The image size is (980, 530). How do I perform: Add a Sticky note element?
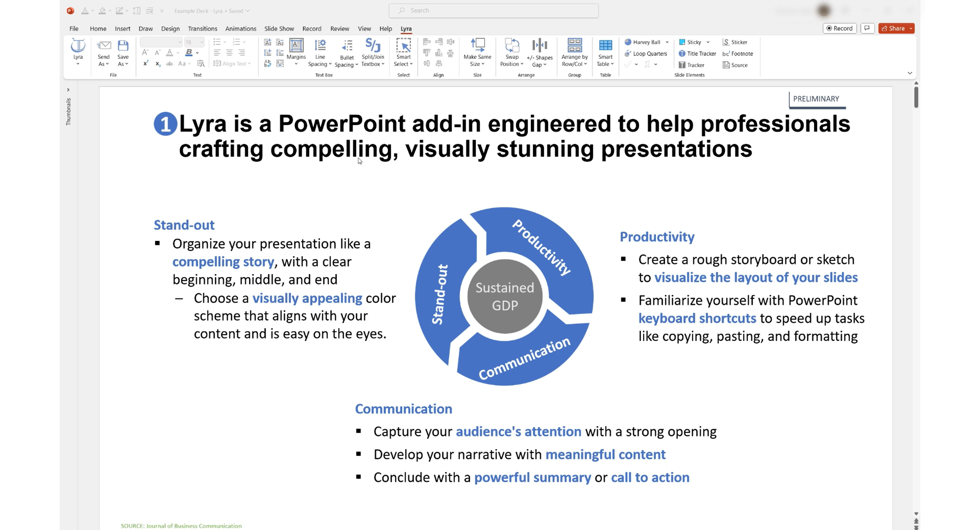(690, 42)
